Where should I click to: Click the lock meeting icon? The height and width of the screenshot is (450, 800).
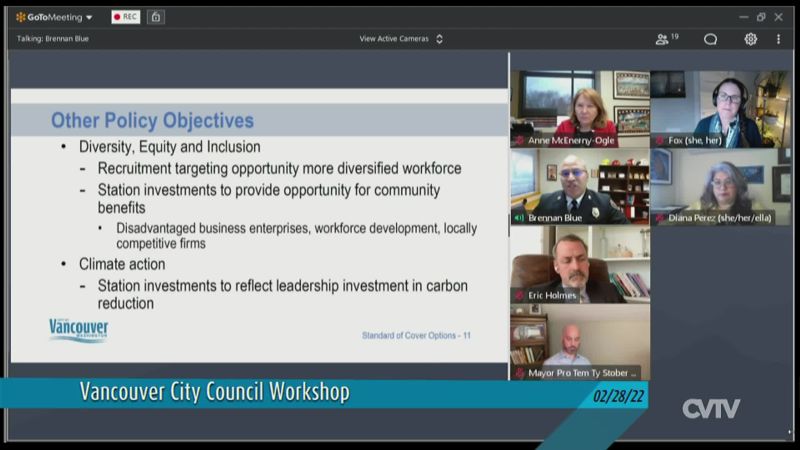point(156,17)
